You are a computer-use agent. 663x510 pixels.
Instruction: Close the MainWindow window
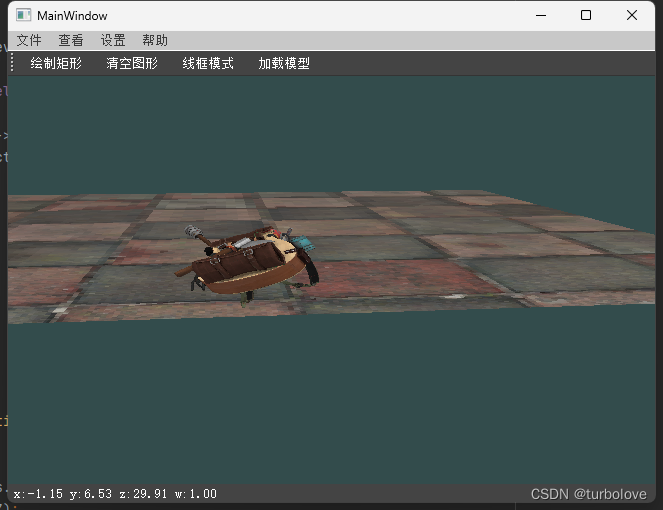[632, 15]
